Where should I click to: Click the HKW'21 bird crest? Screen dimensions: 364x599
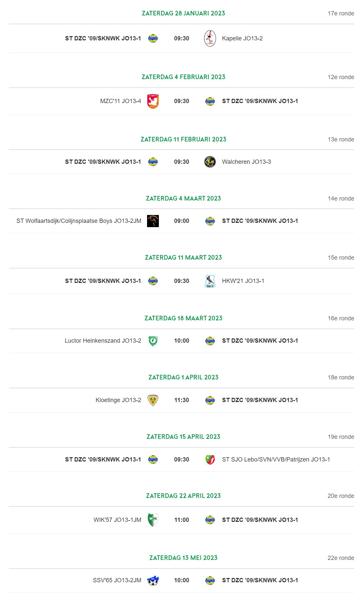(210, 281)
